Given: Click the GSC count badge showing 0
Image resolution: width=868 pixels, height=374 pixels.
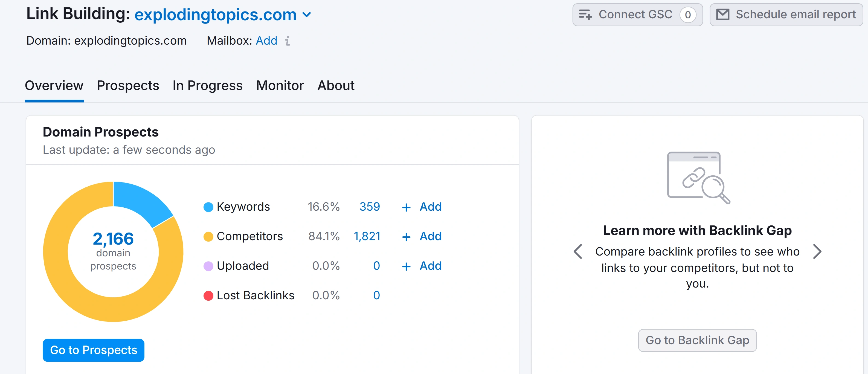Looking at the screenshot, I should click(x=687, y=15).
